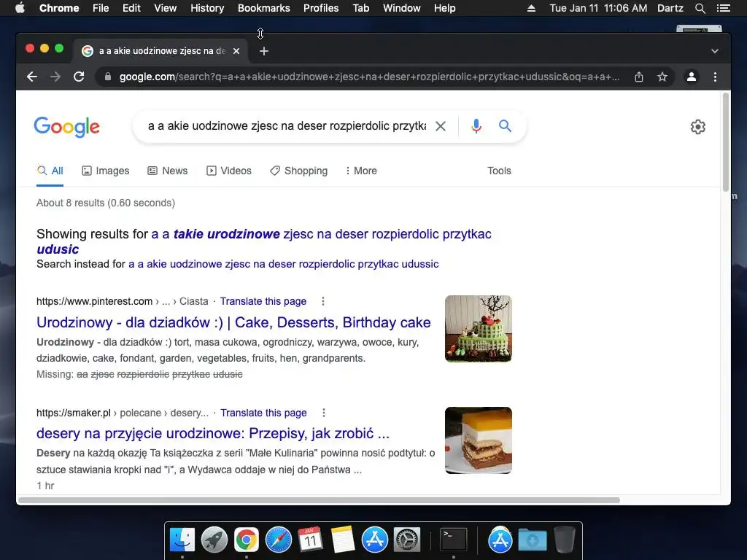Open Launchpad from the dock

(x=214, y=540)
